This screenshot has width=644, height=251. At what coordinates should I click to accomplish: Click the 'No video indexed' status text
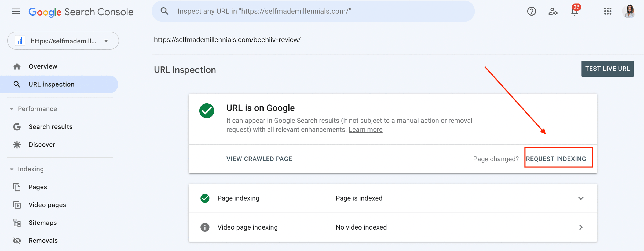[361, 227]
